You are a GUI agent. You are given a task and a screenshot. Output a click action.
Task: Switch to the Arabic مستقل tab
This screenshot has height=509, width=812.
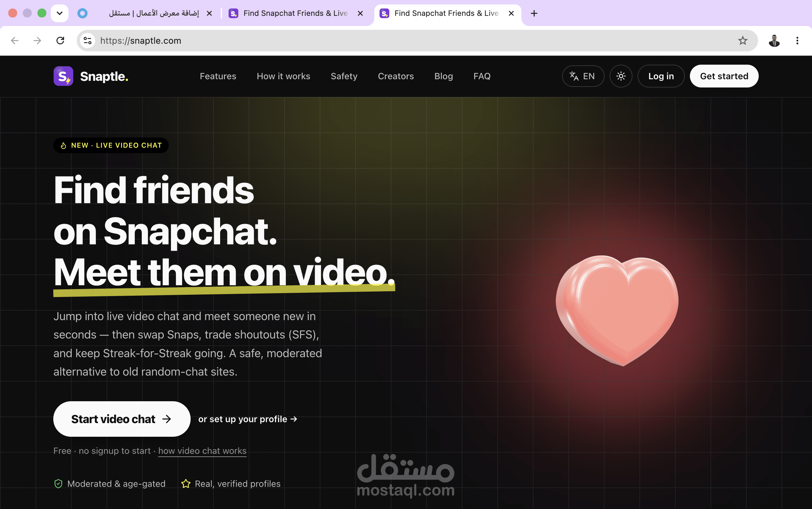pyautogui.click(x=154, y=13)
